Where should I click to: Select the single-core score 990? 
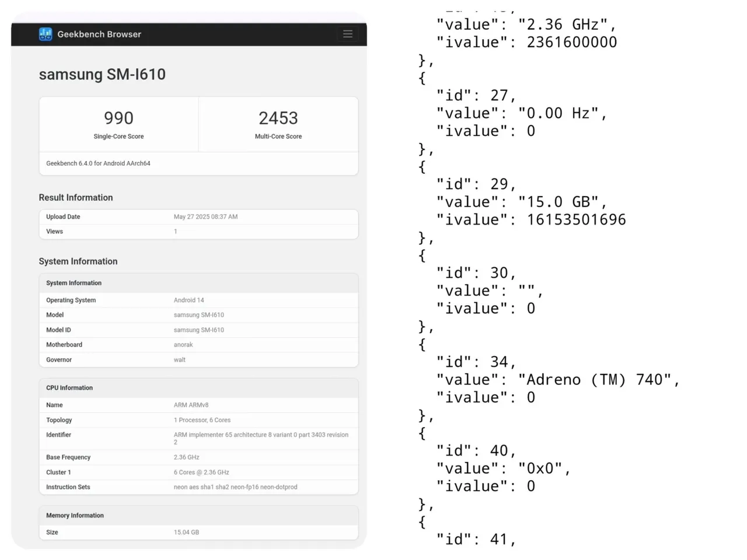coord(118,118)
